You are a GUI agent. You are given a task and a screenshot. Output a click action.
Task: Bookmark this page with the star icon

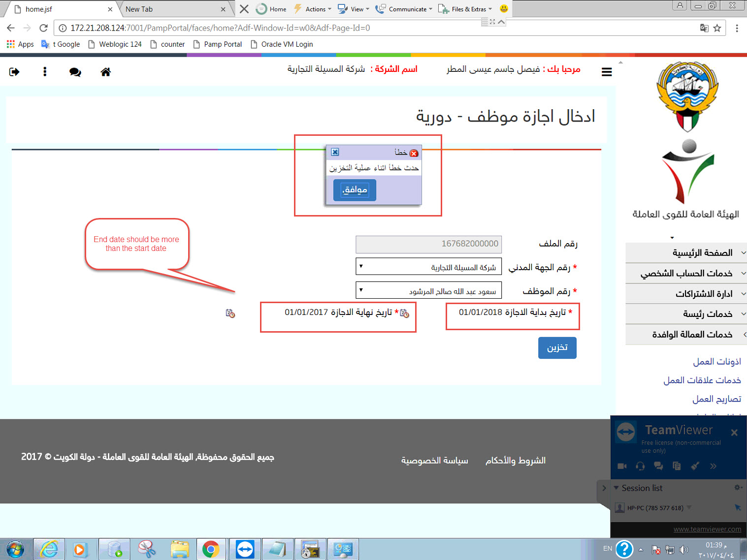point(717,28)
